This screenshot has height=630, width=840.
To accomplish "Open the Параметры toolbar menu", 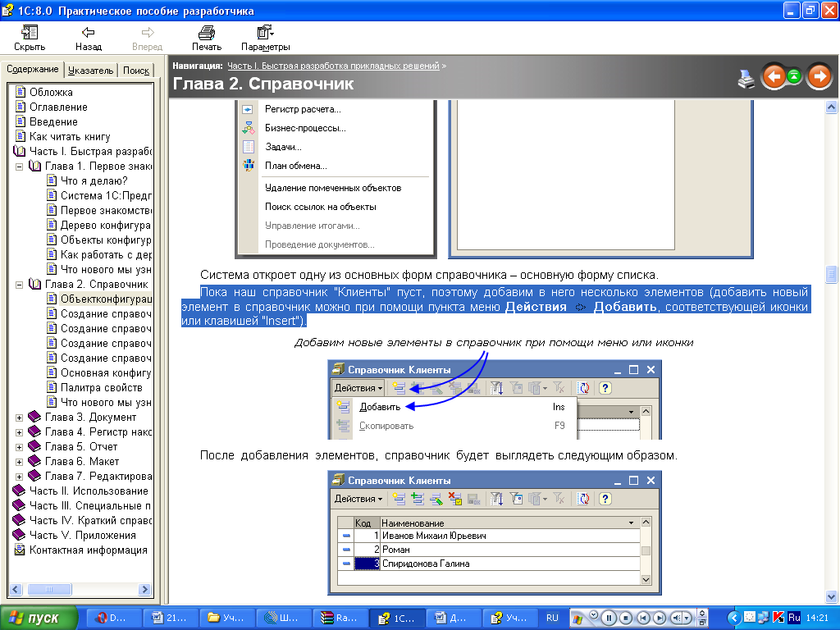I will (x=266, y=39).
